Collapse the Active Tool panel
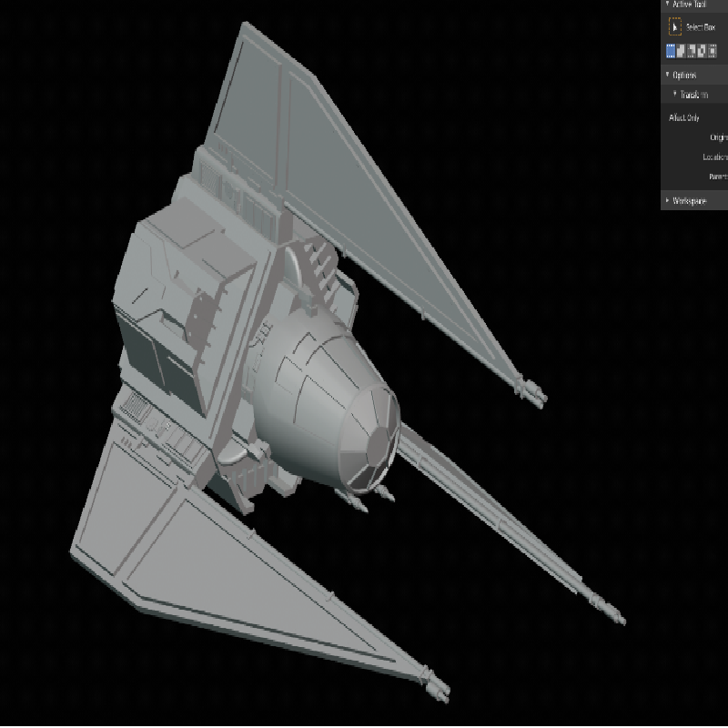 point(668,4)
